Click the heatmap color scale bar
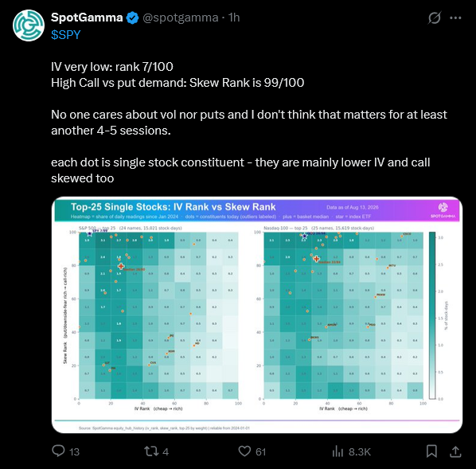This screenshot has width=476, height=469. tap(432, 315)
